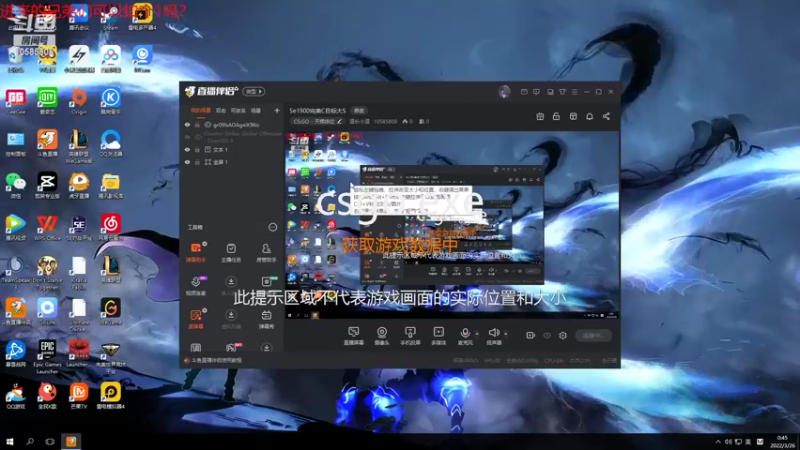Click the filter funnel icon in title bar

click(562, 92)
